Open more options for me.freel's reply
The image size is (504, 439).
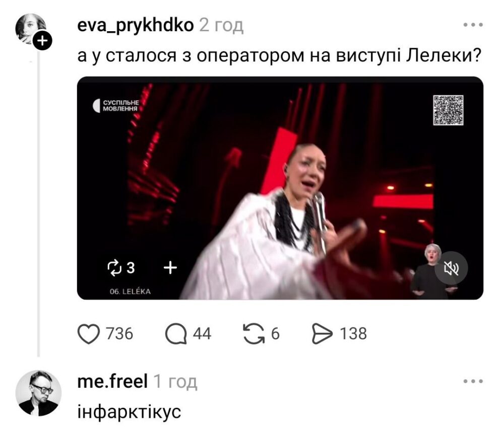click(473, 381)
